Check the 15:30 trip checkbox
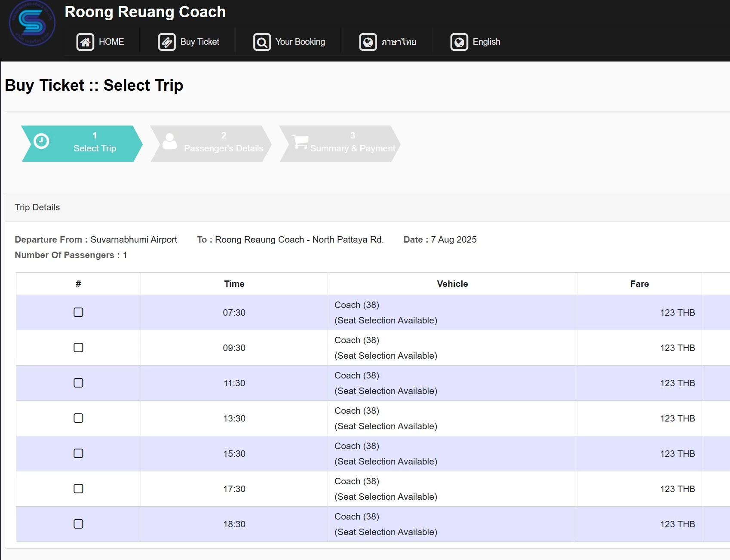Viewport: 730px width, 560px height. point(78,453)
